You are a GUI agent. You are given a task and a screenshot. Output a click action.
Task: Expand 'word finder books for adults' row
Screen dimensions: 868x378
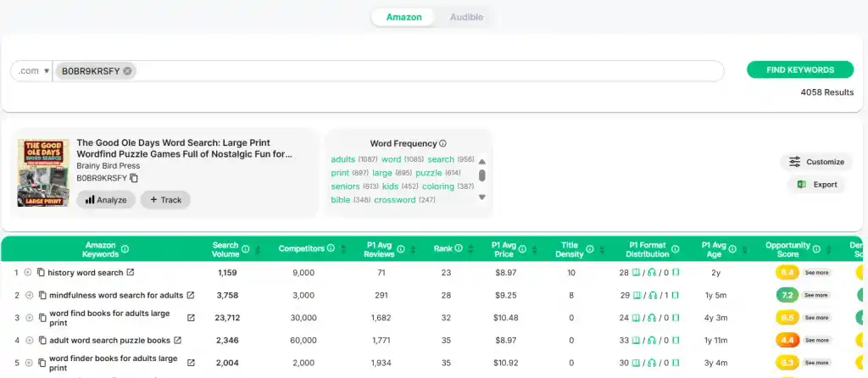point(30,363)
